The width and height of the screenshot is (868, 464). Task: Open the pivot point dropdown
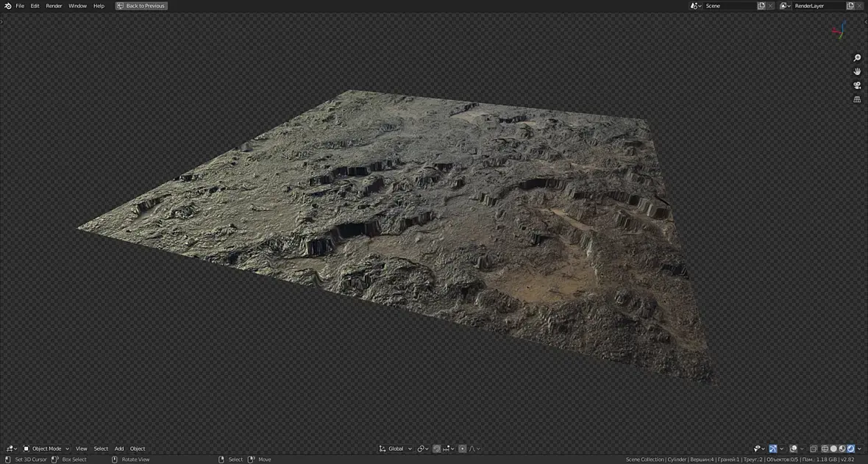pos(423,449)
